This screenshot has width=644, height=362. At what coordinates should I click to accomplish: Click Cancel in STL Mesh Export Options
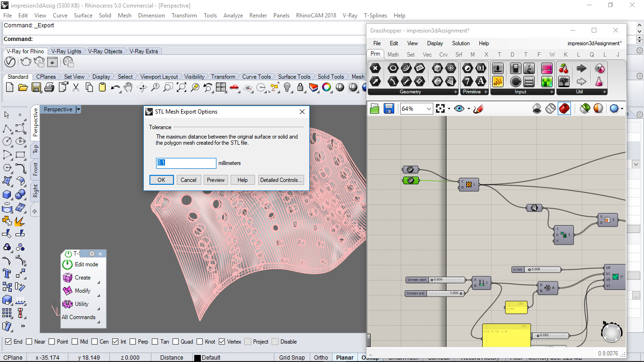189,180
